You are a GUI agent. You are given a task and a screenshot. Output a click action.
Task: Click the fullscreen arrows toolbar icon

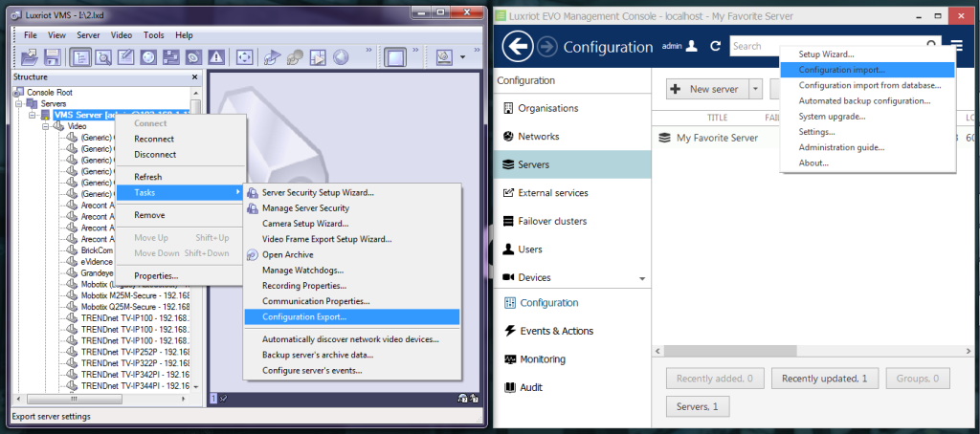click(x=244, y=57)
